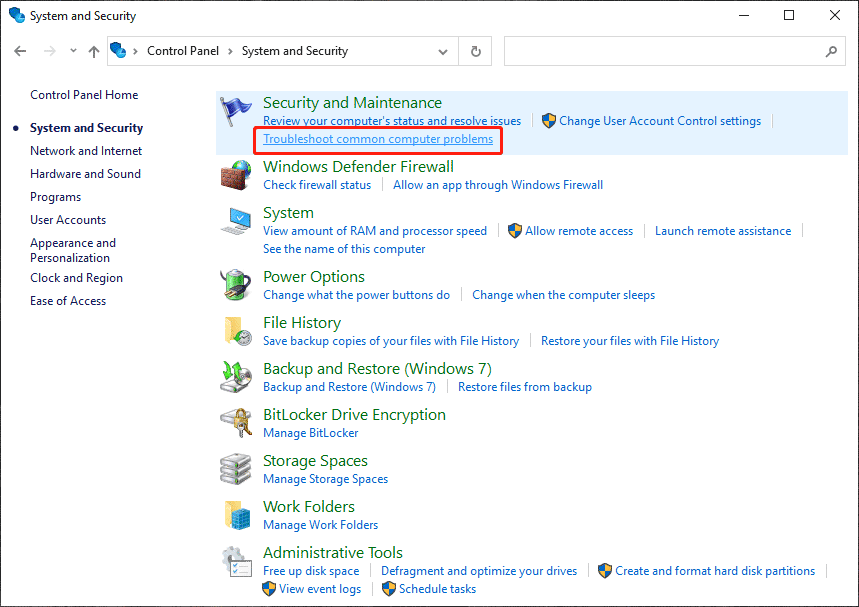This screenshot has height=607, width=859.
Task: Click the Storage Spaces drives icon
Action: (236, 470)
